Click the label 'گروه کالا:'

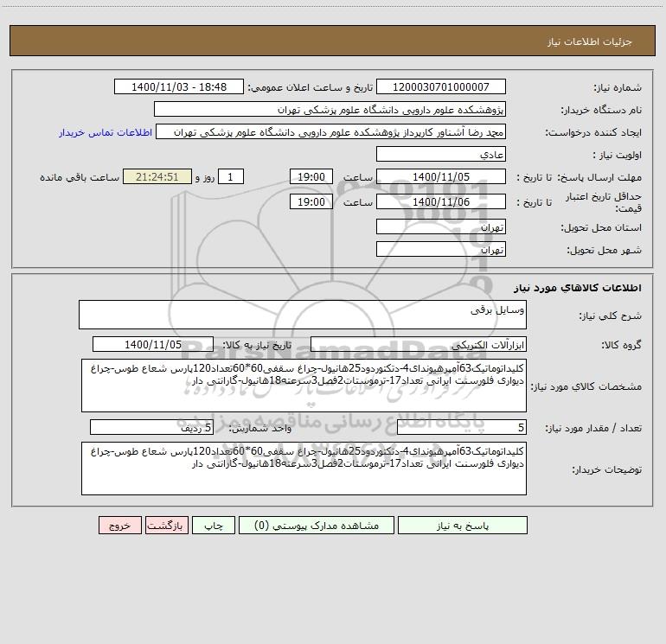(x=621, y=345)
